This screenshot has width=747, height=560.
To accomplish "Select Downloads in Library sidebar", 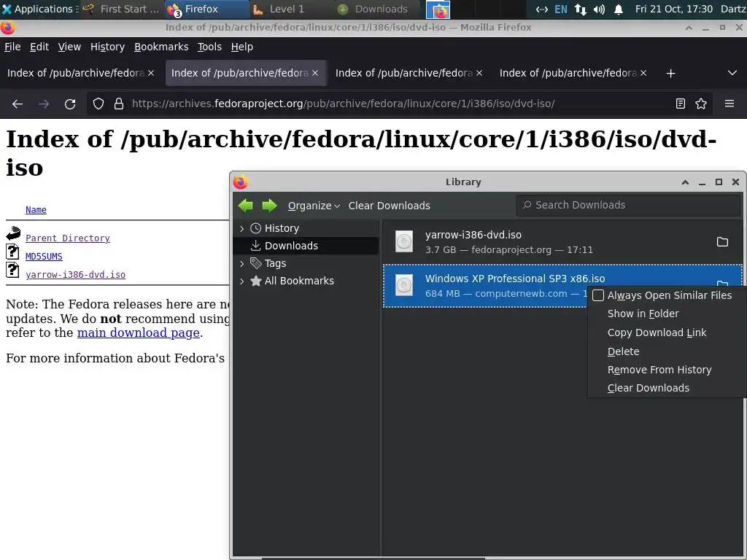I will point(306,246).
